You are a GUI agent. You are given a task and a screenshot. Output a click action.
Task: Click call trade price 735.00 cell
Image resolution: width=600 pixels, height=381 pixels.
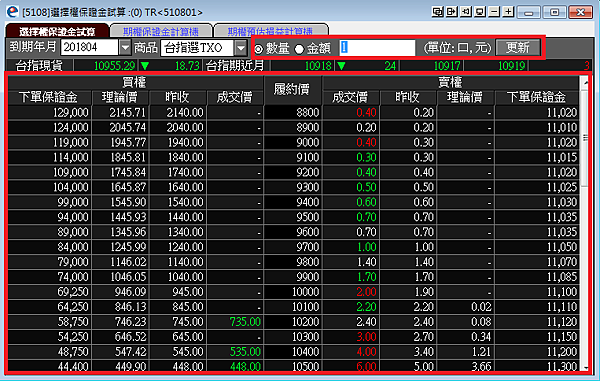[235, 321]
